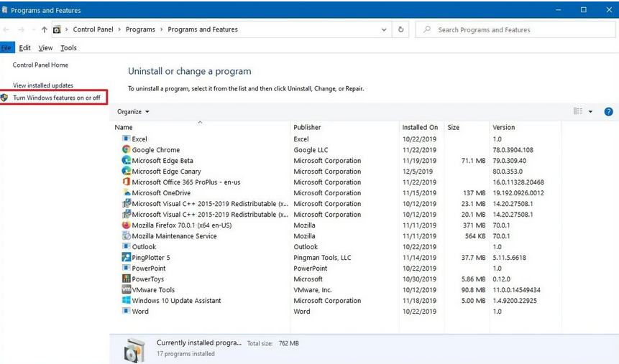Open the File menu
This screenshot has width=619, height=364.
pyautogui.click(x=6, y=47)
